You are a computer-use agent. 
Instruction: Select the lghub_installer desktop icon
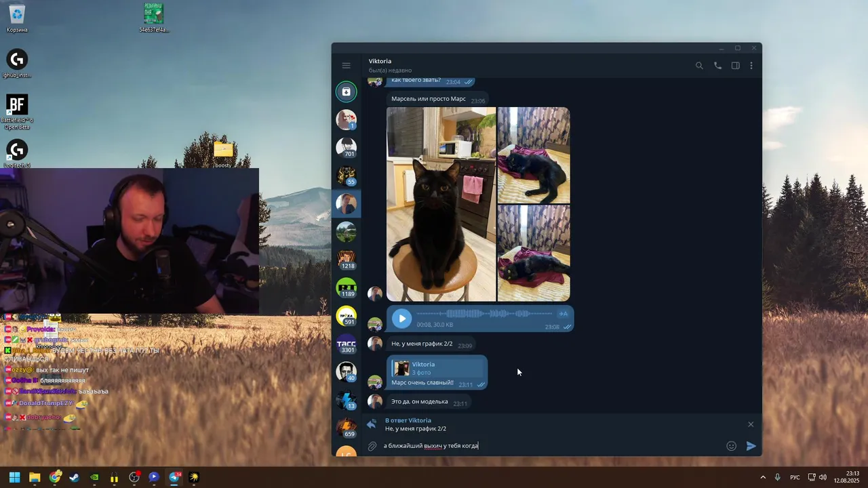17,64
